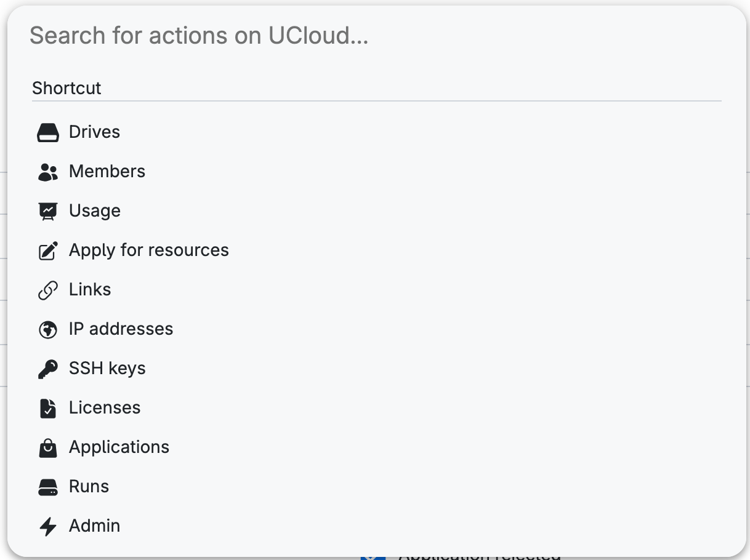Screen dimensions: 750x560
Task: Click the Usage chart-board icon
Action: (x=48, y=211)
